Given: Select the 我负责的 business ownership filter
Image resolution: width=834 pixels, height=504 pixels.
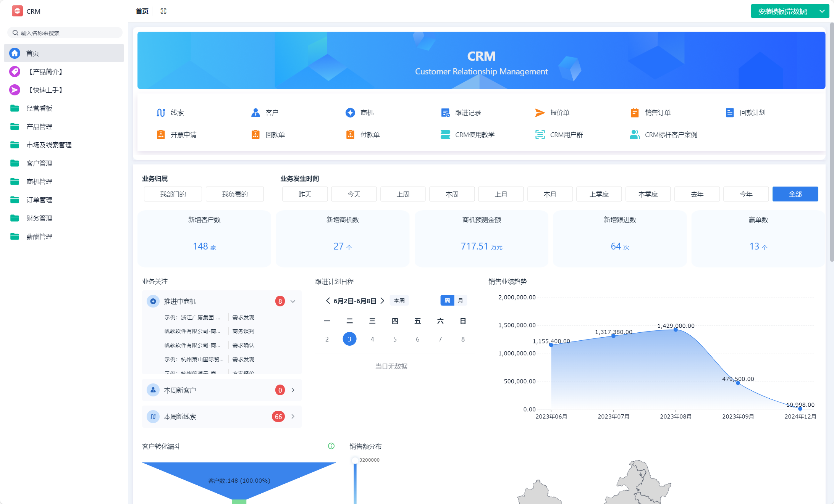Looking at the screenshot, I should coord(234,194).
